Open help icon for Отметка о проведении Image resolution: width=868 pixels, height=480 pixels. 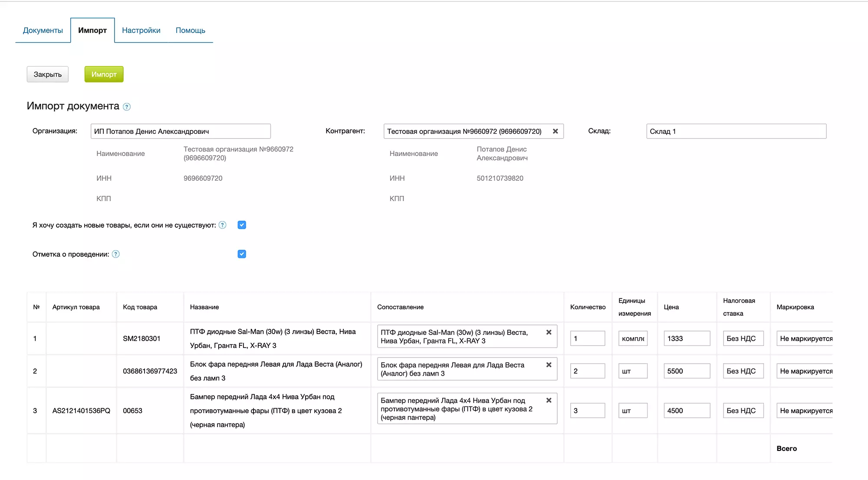[x=116, y=254]
